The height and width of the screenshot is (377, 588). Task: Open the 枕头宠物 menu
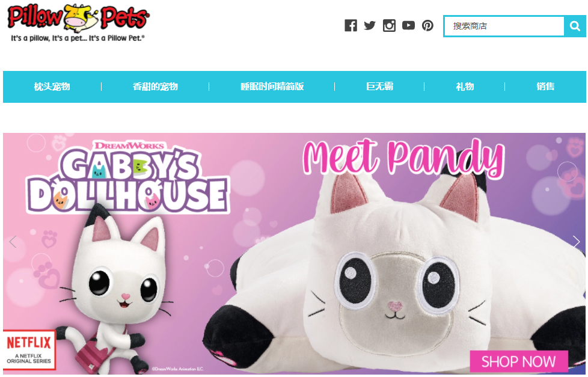pos(52,87)
